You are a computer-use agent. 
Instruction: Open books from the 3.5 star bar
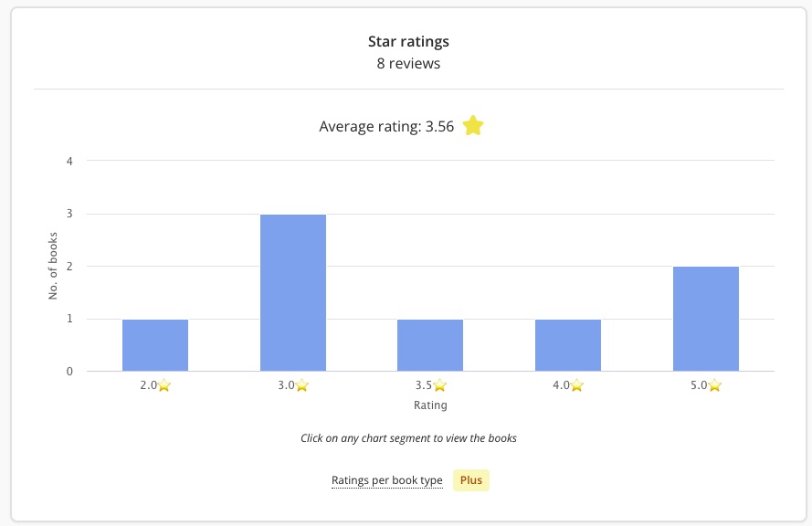(x=430, y=345)
